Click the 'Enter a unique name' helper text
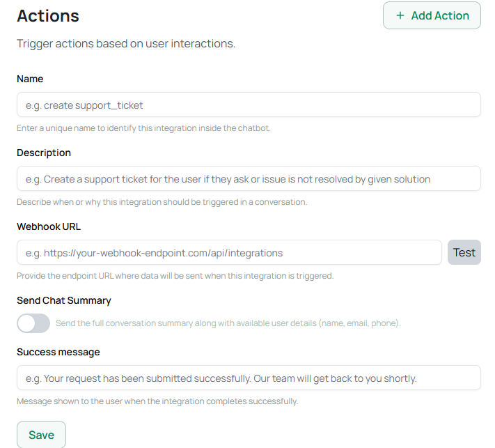 143,128
